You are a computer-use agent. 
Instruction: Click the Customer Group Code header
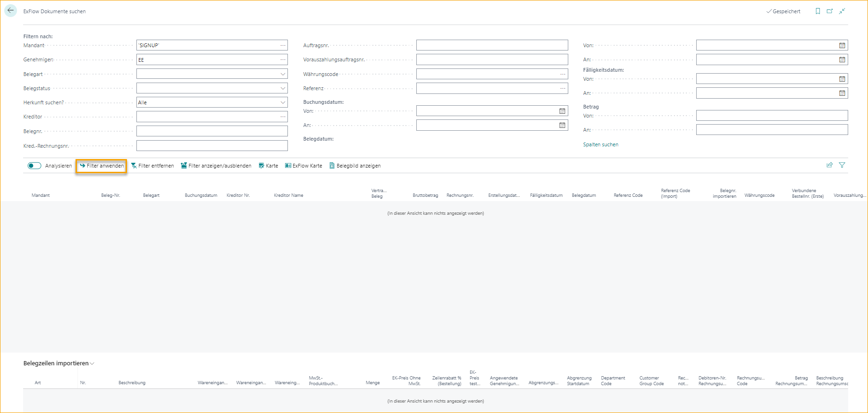coord(651,381)
